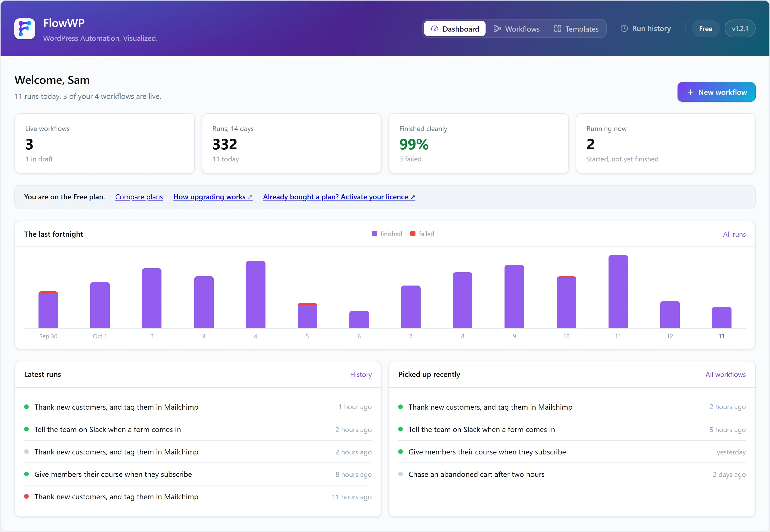The height and width of the screenshot is (532, 770).
Task: Open the Mailchimp run marked with grey dot
Action: pyautogui.click(x=198, y=452)
